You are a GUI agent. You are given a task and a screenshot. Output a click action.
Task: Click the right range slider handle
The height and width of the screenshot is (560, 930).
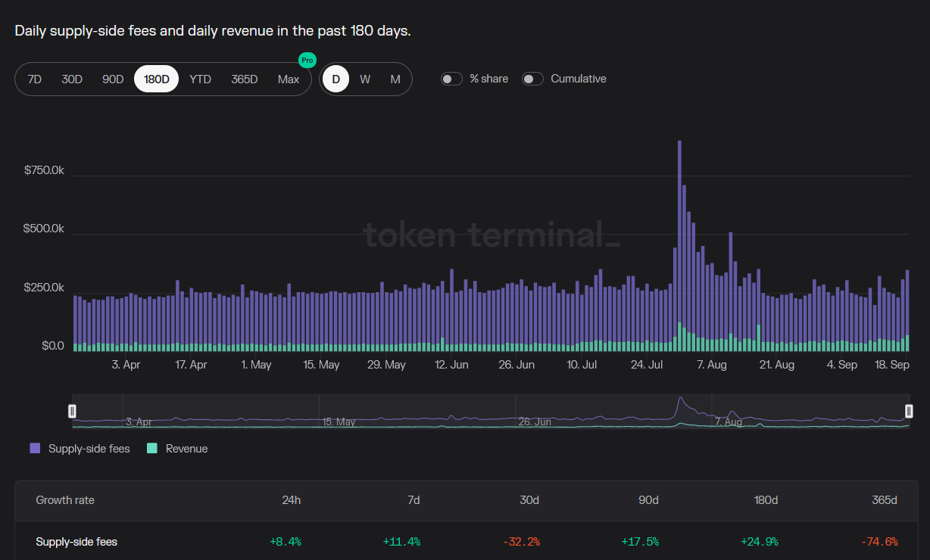909,411
